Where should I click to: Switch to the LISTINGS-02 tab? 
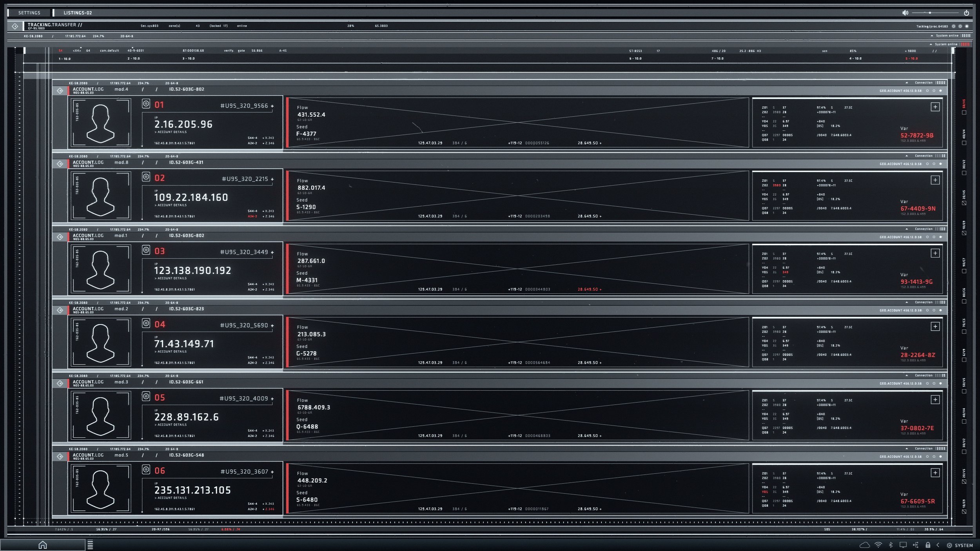click(x=78, y=13)
